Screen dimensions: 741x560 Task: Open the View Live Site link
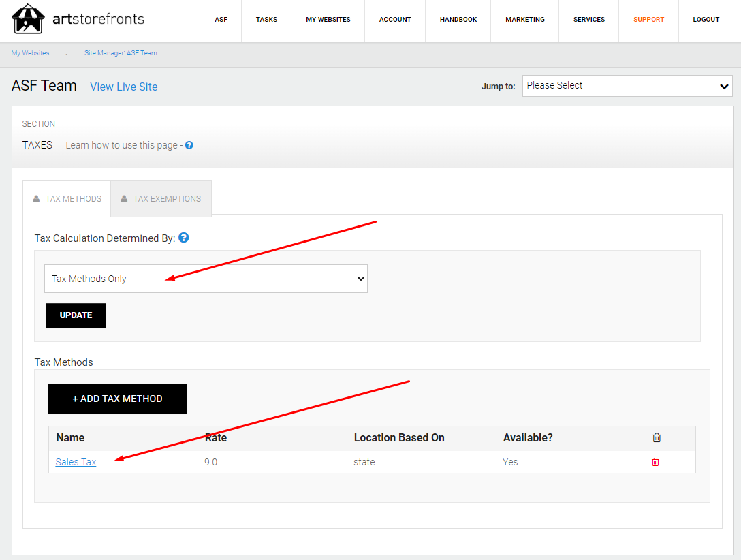tap(124, 87)
